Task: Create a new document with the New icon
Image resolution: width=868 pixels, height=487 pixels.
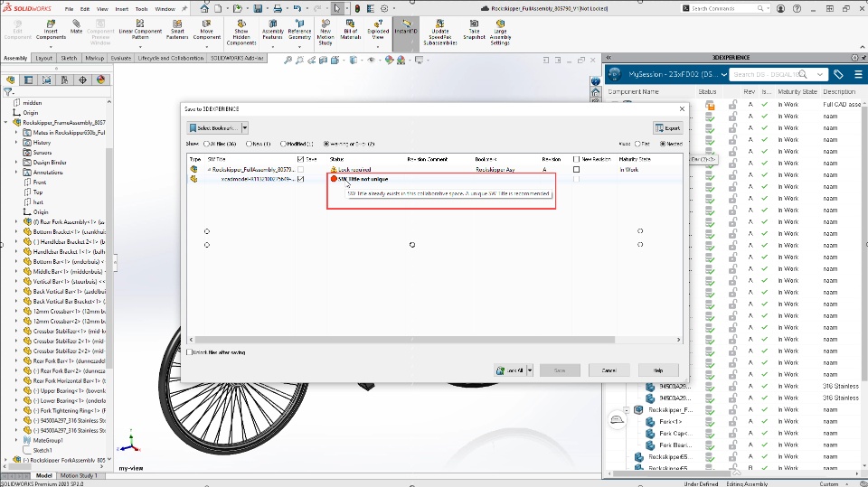Action: pyautogui.click(x=218, y=8)
